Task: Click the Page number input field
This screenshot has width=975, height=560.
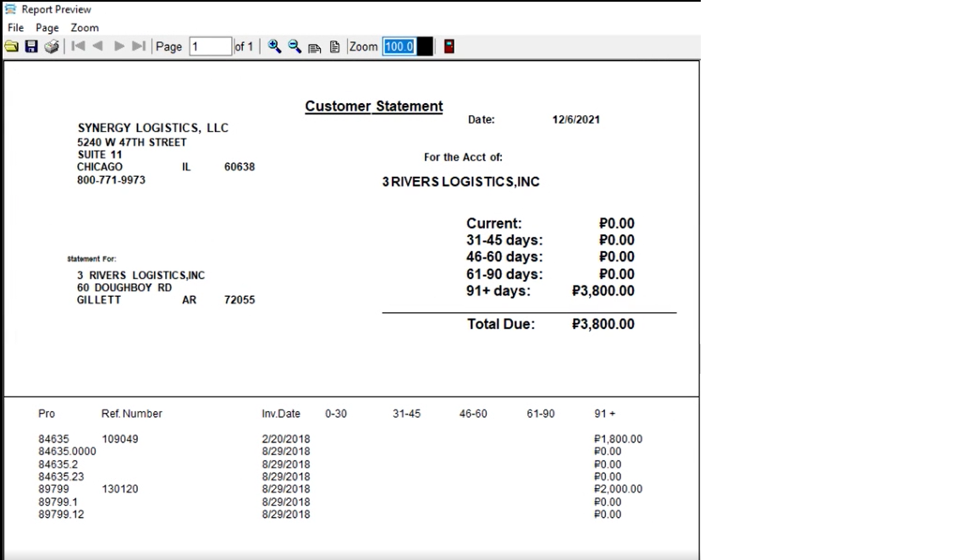Action: click(210, 47)
